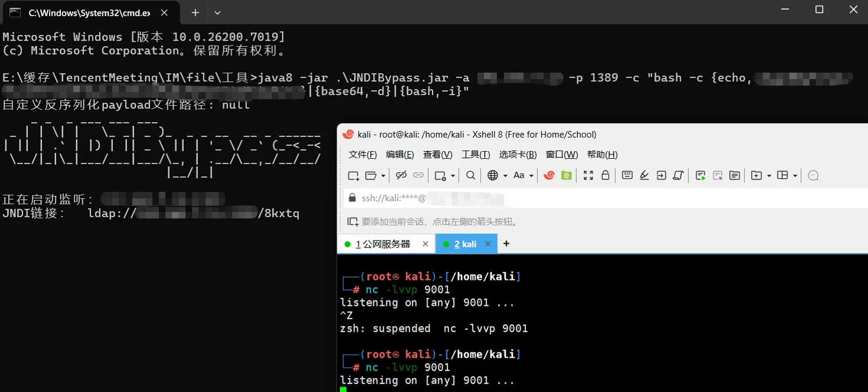The width and height of the screenshot is (868, 392).
Task: Open the 文件(F) menu in Xshell
Action: (363, 155)
